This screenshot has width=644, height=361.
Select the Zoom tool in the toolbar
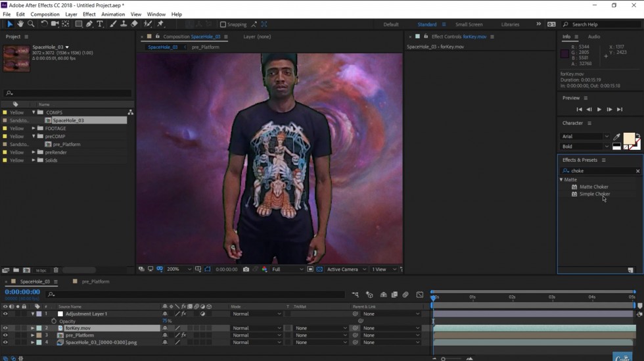(31, 24)
